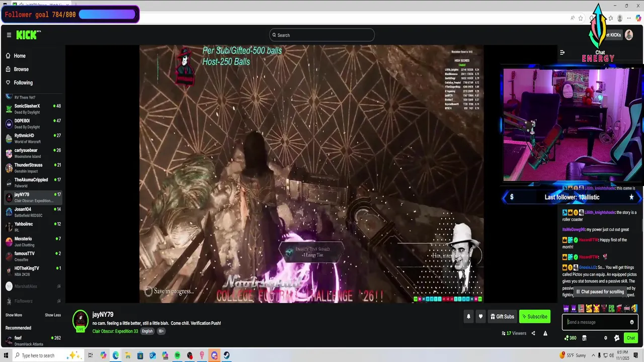Click the share icon near Viewers
The height and width of the screenshot is (362, 644).
pos(533,333)
